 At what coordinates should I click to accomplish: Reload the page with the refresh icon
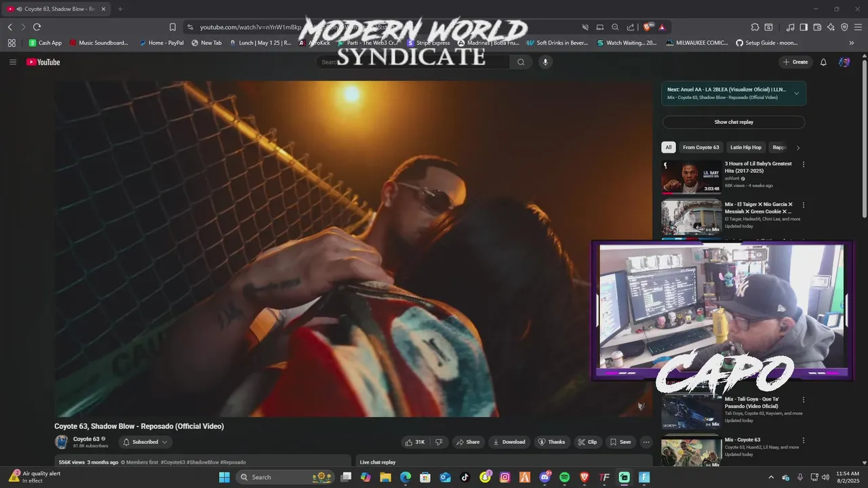[x=37, y=27]
